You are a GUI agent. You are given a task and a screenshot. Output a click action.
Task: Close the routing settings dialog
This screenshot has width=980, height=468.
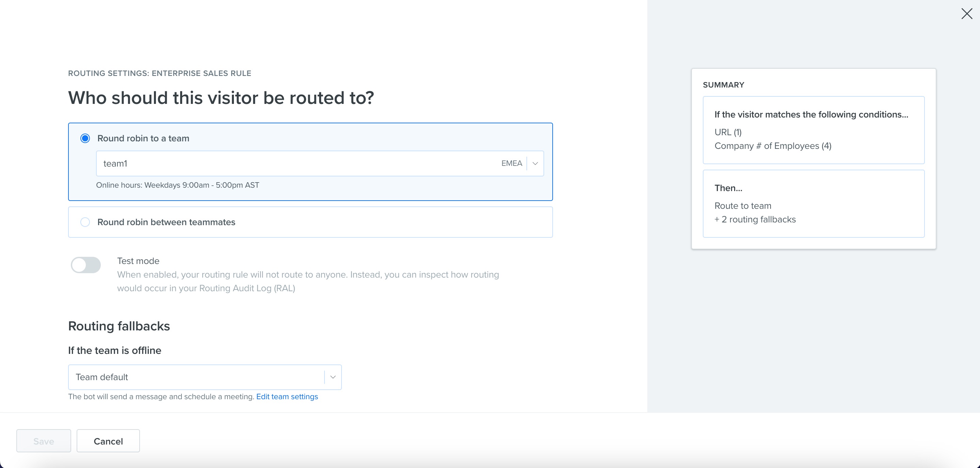[967, 14]
